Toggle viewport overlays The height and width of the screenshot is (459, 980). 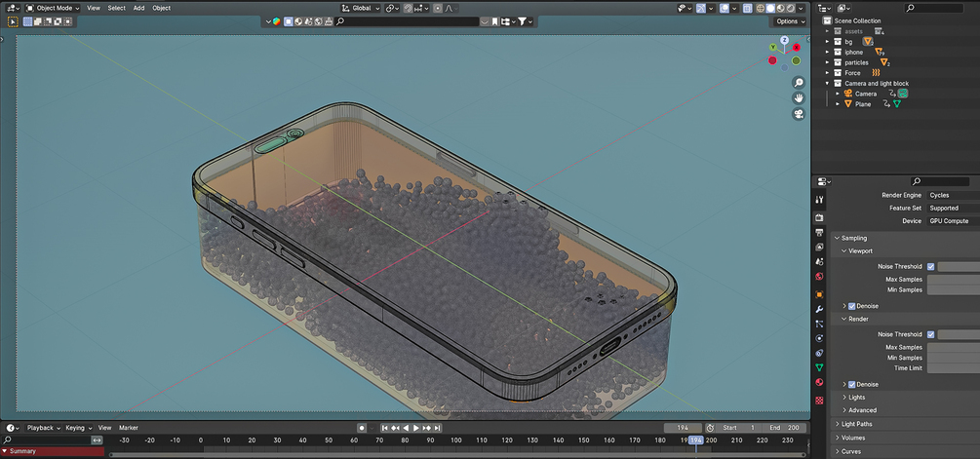(x=724, y=8)
